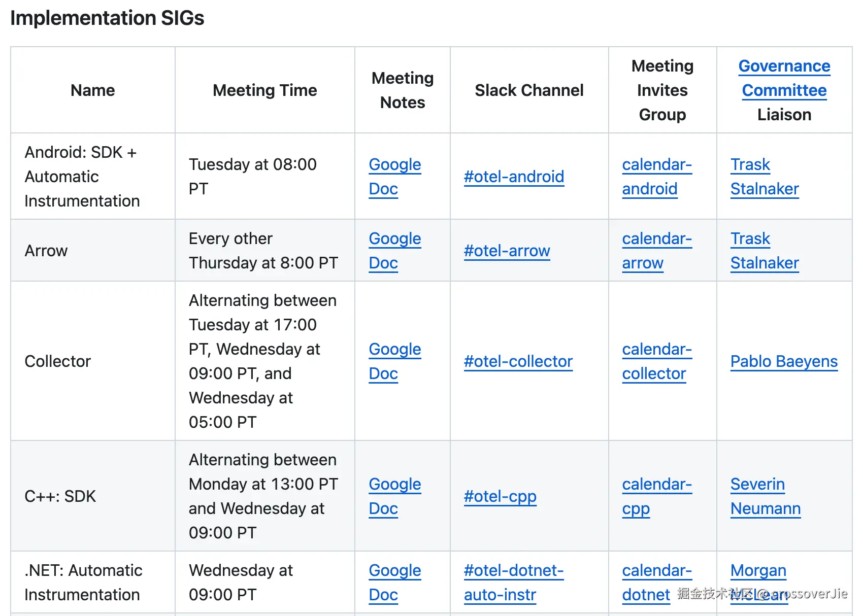The height and width of the screenshot is (616, 863).
Task: Open the #otel-arrow Slack channel link
Action: [x=507, y=251]
